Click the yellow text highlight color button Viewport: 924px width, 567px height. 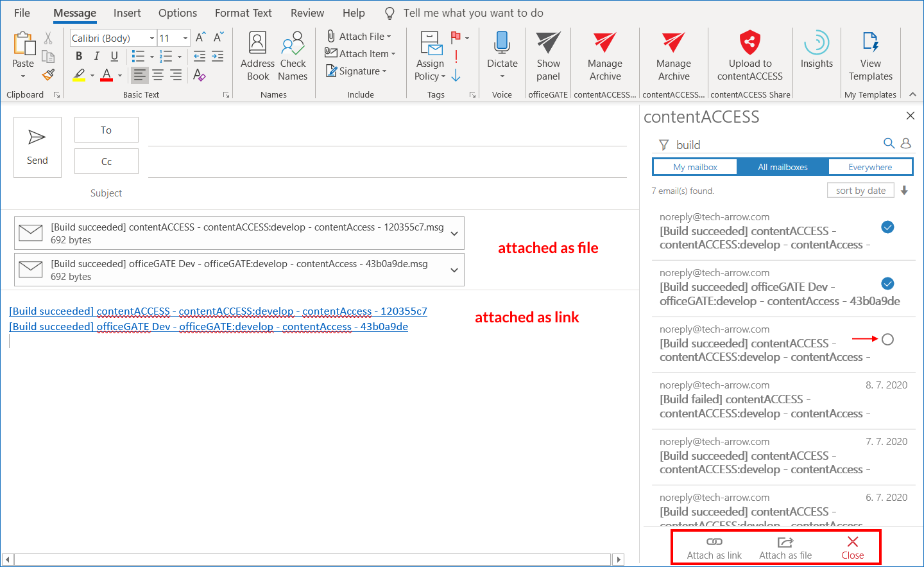pos(79,75)
